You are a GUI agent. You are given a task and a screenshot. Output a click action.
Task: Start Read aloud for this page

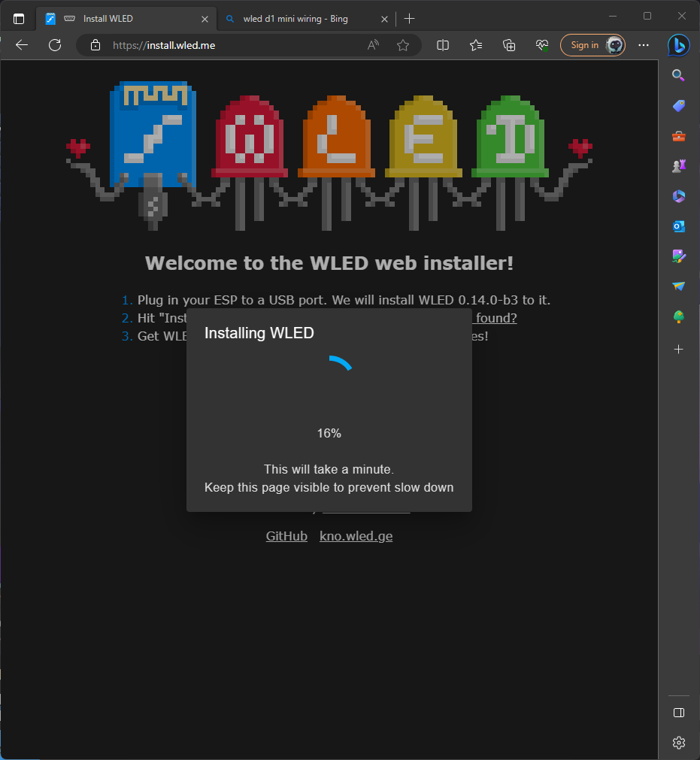(373, 45)
